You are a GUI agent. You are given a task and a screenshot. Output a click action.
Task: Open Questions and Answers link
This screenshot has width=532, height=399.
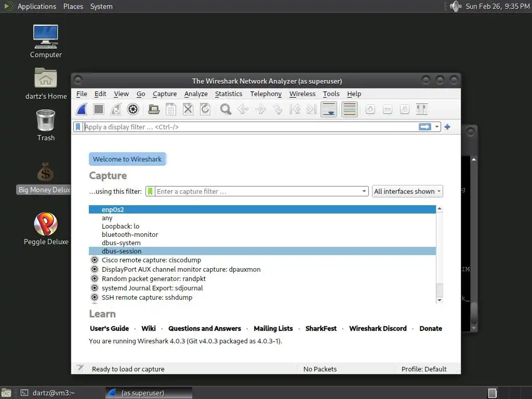[205, 328]
